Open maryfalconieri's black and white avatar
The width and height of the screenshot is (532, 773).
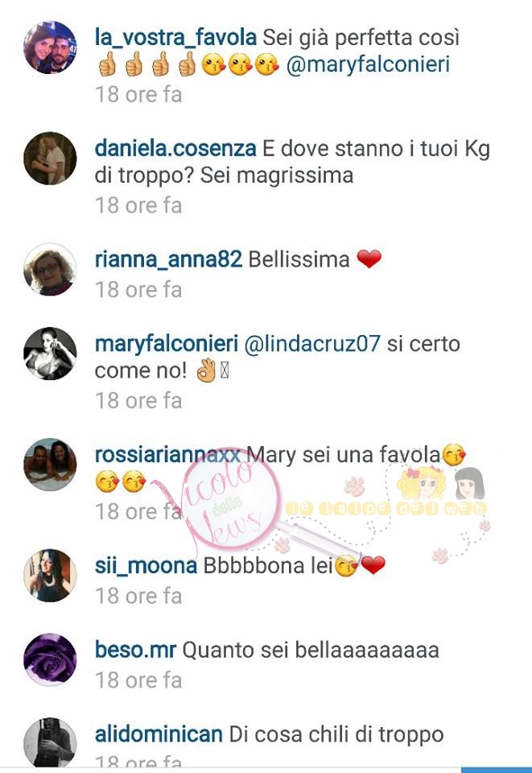tap(50, 353)
